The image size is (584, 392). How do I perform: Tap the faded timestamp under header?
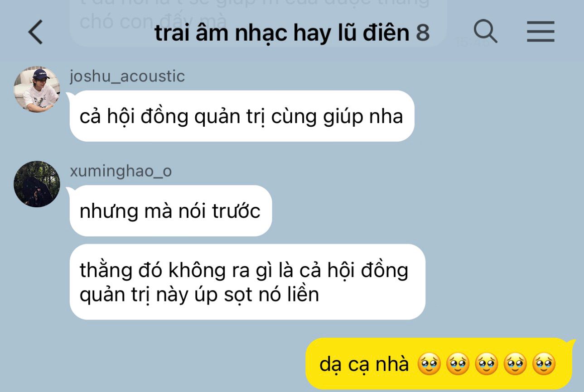point(472,43)
